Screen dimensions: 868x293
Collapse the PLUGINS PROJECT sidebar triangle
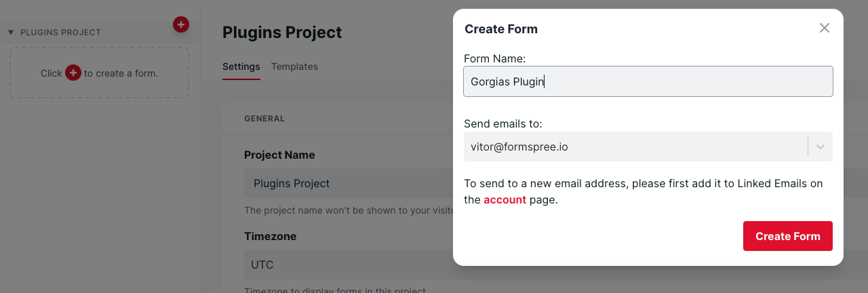pyautogui.click(x=11, y=33)
